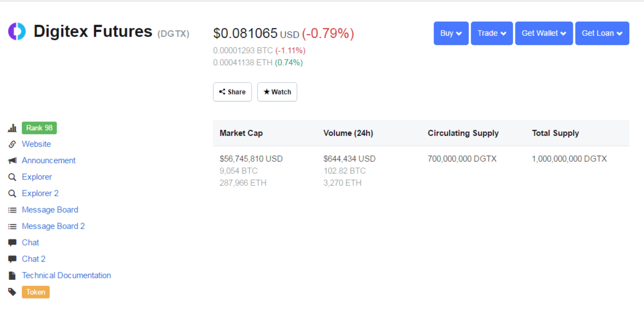Open the Explorer link
The image size is (644, 316).
[37, 177]
